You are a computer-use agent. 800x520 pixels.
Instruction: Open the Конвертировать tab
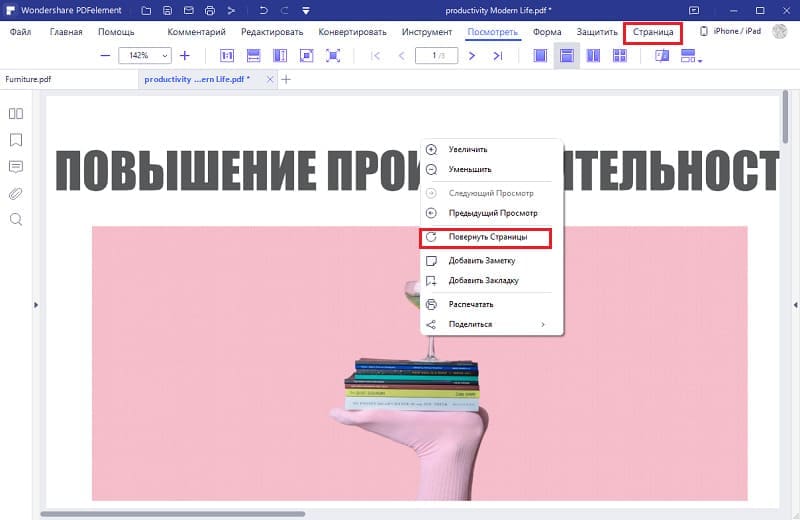[353, 32]
